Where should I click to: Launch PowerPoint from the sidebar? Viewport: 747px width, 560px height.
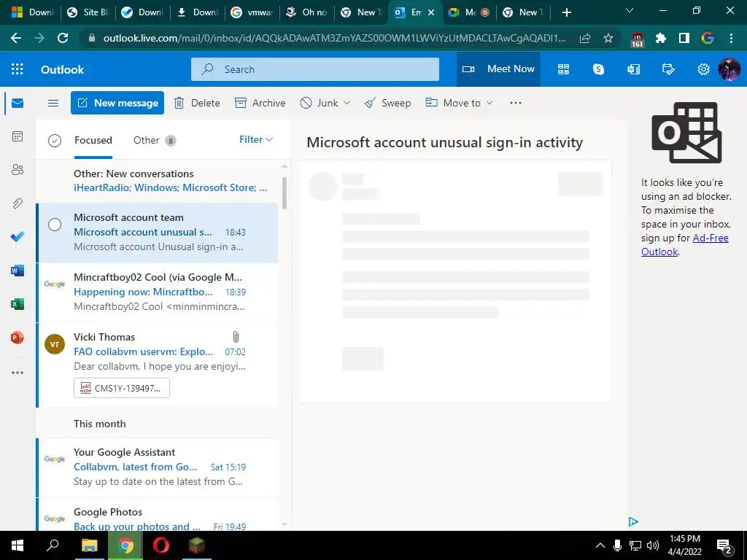click(18, 338)
